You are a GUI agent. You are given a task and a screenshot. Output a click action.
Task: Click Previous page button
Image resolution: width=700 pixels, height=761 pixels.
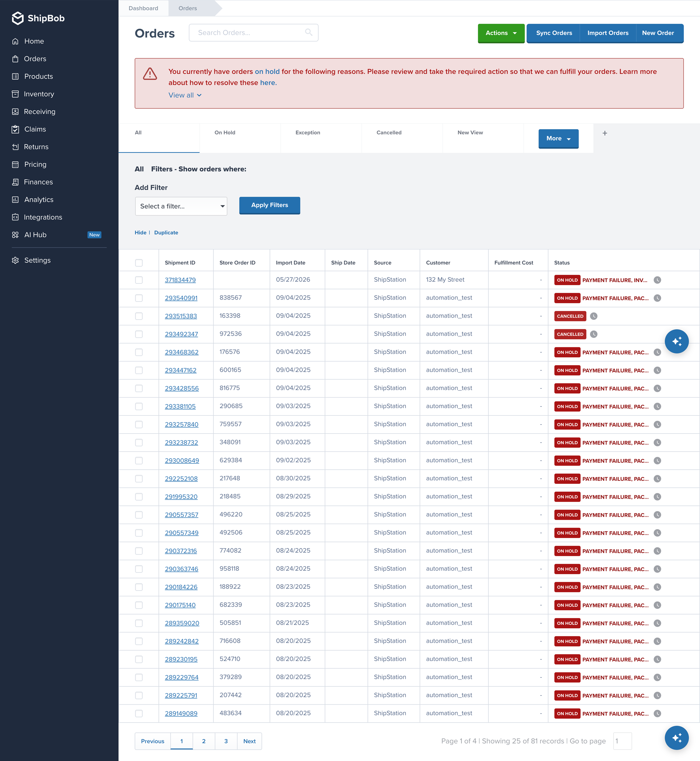point(153,741)
